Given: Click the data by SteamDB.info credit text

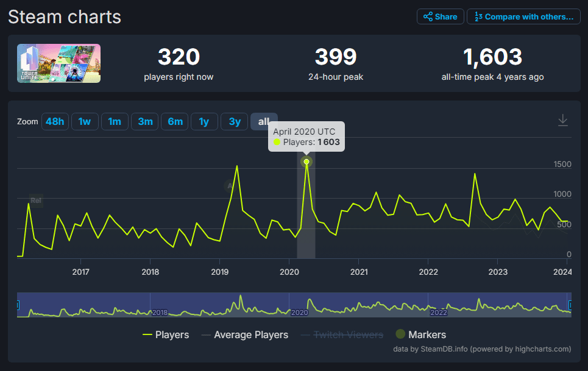Looking at the screenshot, I should (482, 349).
